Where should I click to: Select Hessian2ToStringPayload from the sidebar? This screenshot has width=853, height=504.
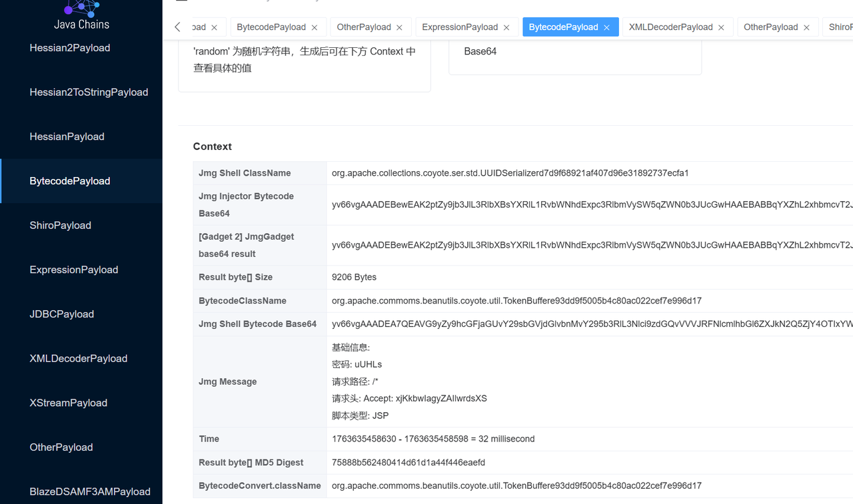(89, 93)
